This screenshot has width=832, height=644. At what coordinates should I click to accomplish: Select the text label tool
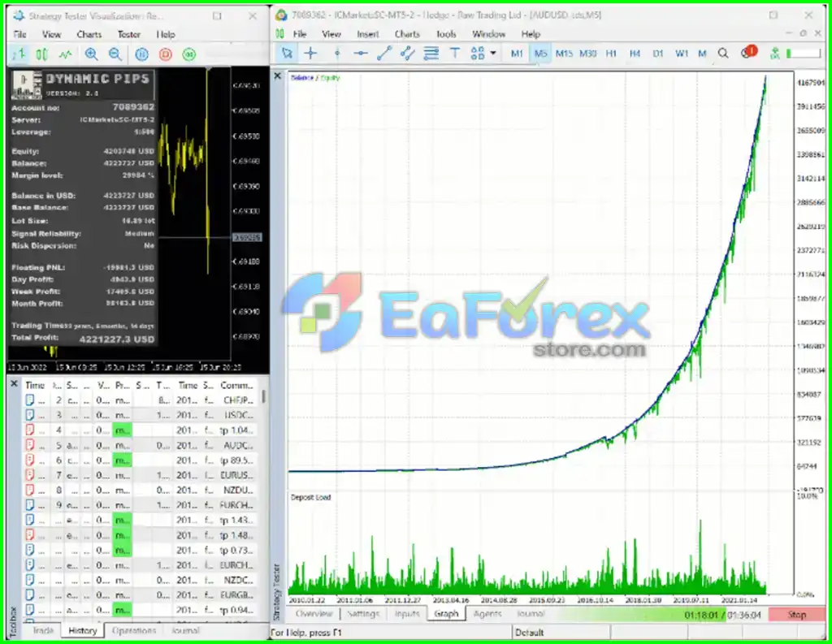click(455, 53)
